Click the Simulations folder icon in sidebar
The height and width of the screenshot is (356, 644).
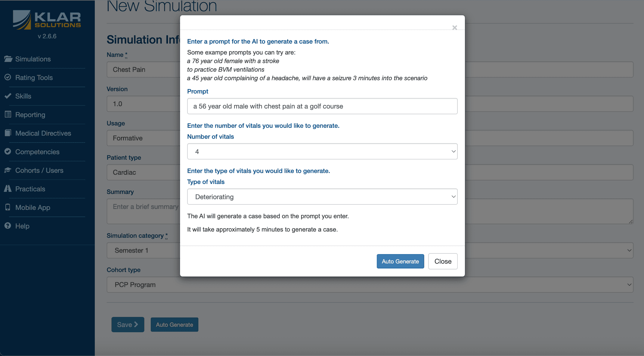tap(8, 59)
